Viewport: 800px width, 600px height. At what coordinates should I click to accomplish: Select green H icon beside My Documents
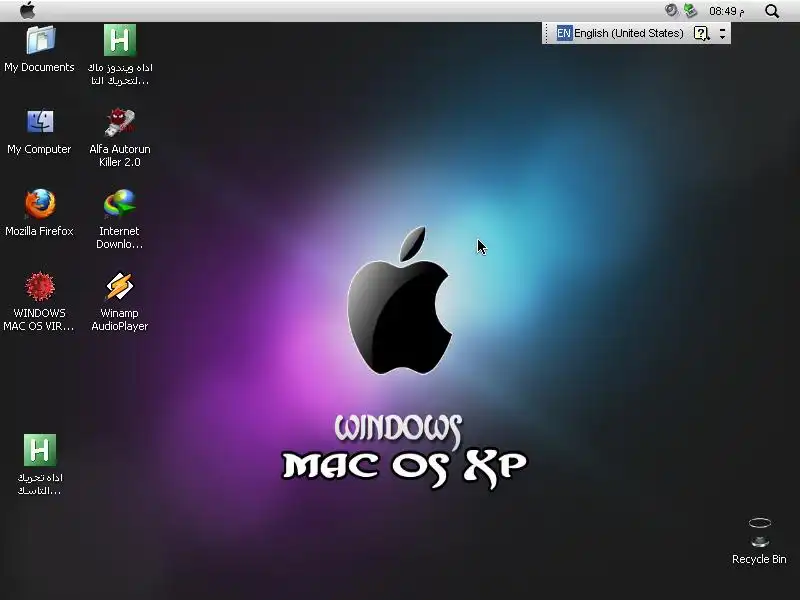click(x=120, y=40)
